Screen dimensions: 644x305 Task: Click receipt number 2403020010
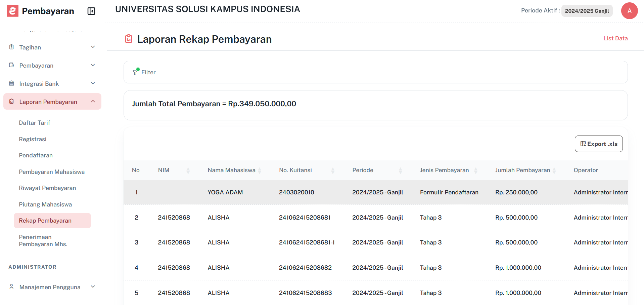point(296,192)
